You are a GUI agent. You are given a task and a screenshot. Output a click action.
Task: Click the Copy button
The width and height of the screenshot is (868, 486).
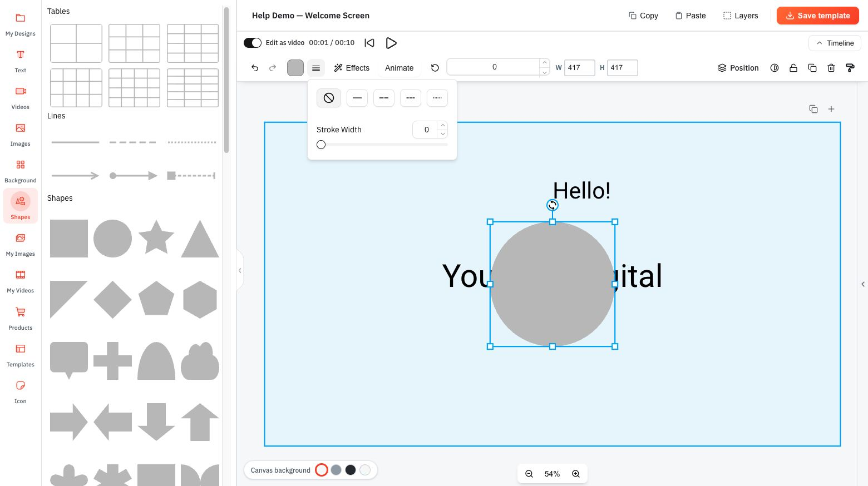[644, 16]
